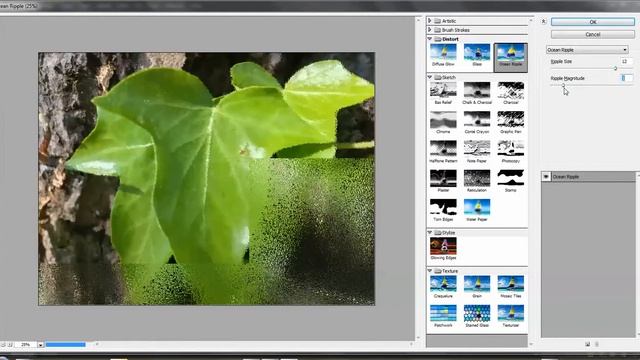The height and width of the screenshot is (360, 640).
Task: Click the zoom out minus button
Action: pyautogui.click(x=3, y=345)
